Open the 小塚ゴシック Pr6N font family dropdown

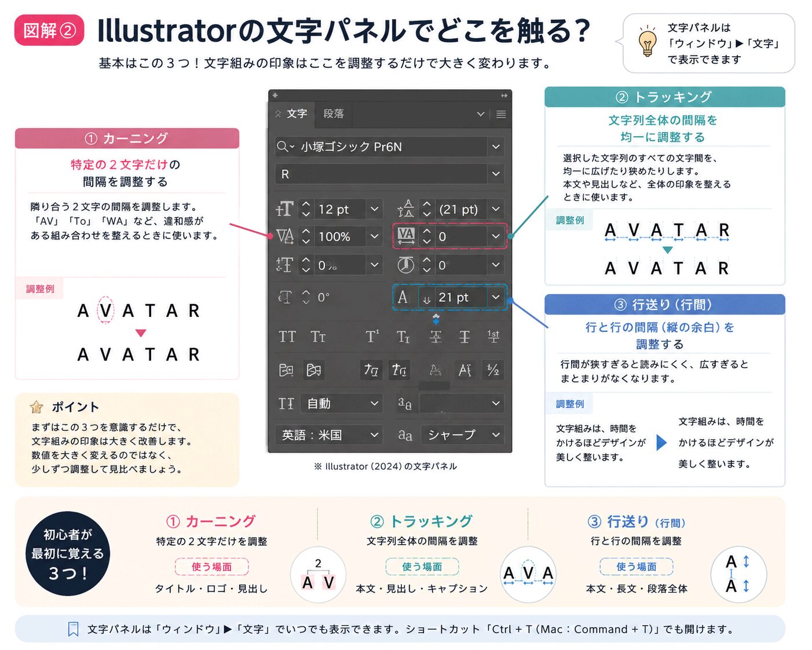click(x=496, y=147)
